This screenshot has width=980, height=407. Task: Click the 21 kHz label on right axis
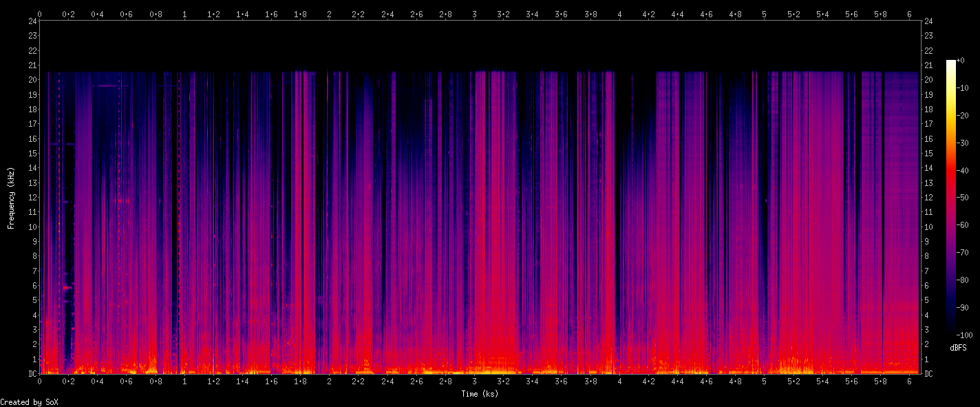pyautogui.click(x=929, y=65)
